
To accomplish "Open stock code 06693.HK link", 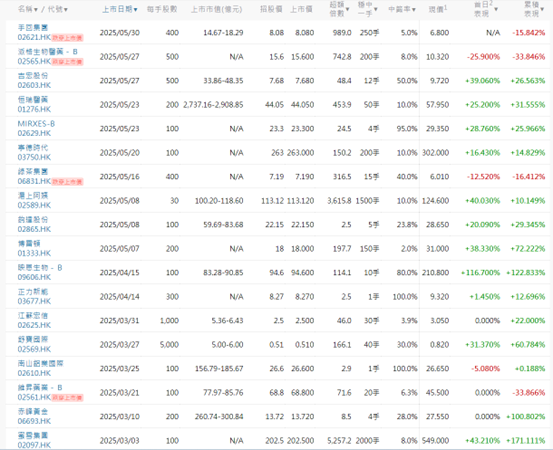I will (x=34, y=421).
